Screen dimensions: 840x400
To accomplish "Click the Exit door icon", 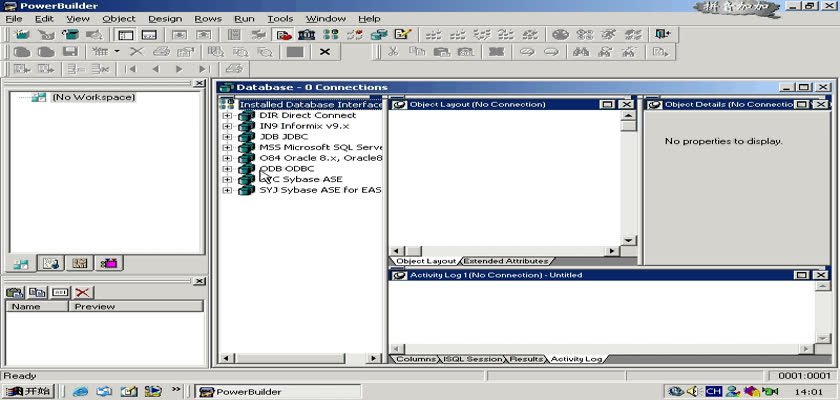I will 663,35.
